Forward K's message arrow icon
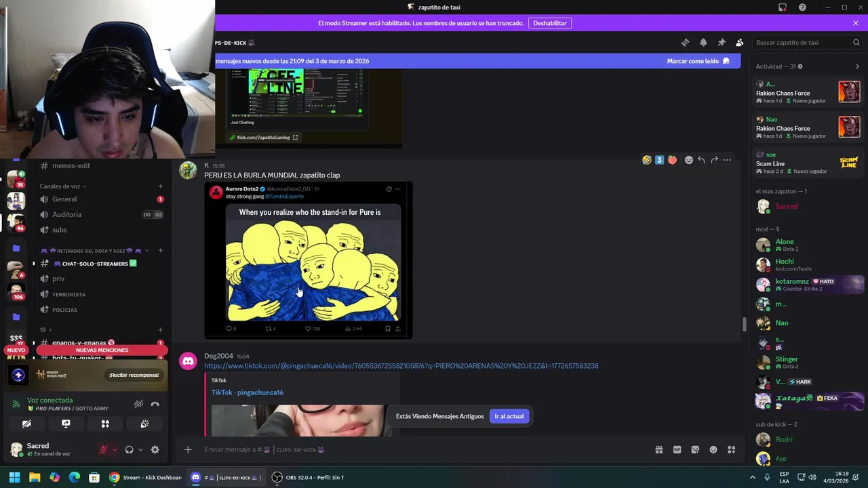 (714, 160)
